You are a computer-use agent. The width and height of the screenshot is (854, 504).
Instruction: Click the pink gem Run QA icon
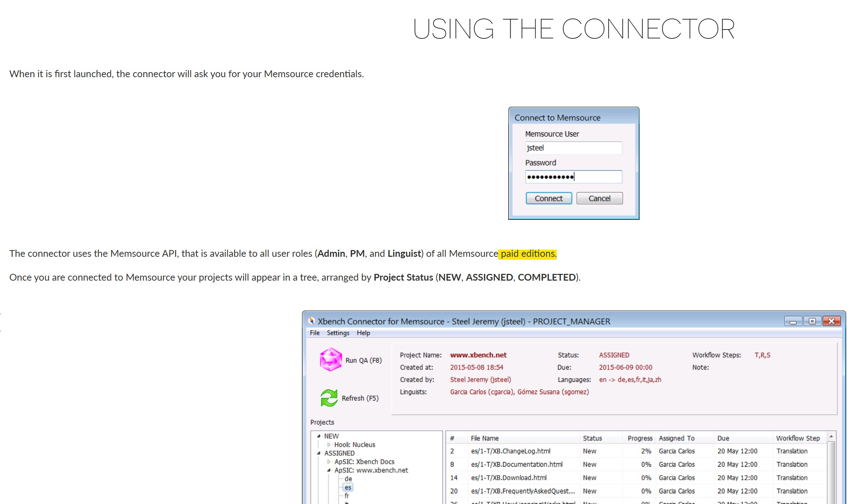pos(330,359)
